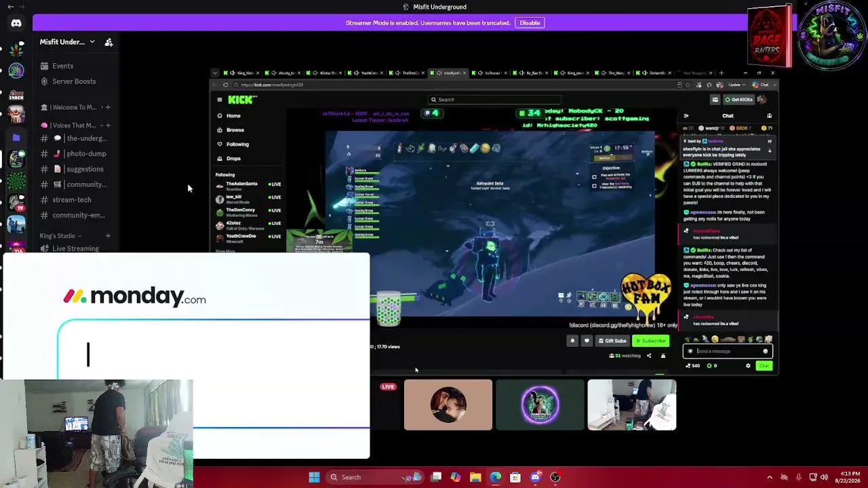This screenshot has width=868, height=488.
Task: Add a channel to Voices That M... category
Action: point(108,125)
